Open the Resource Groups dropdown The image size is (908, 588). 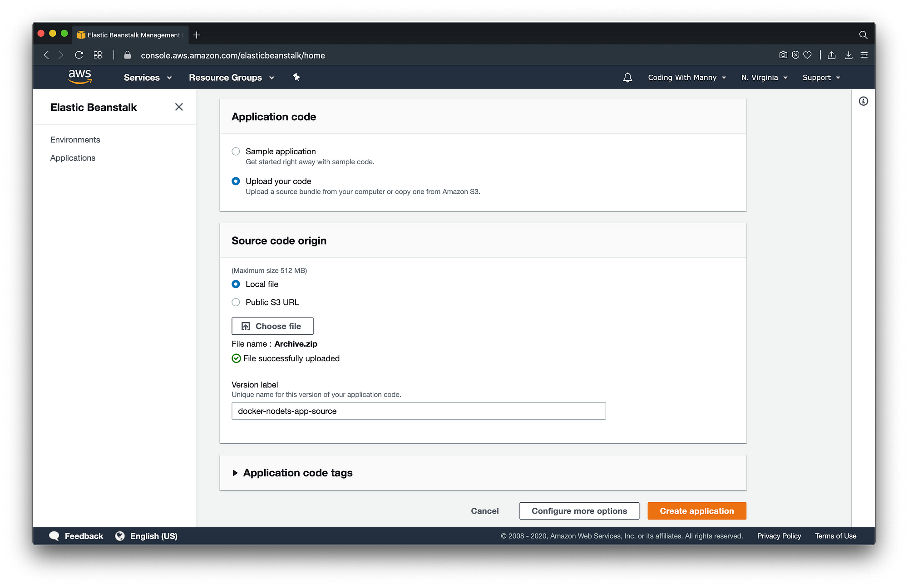tap(232, 78)
